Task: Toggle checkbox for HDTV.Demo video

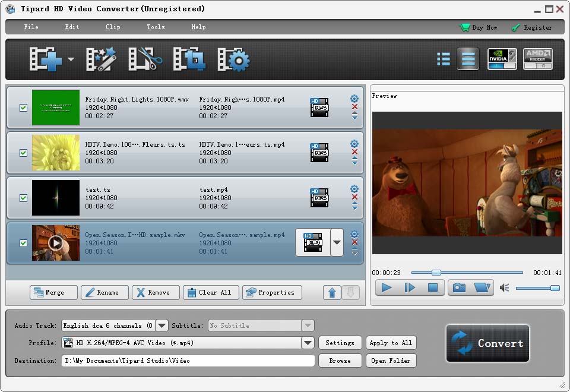Action: click(24, 153)
